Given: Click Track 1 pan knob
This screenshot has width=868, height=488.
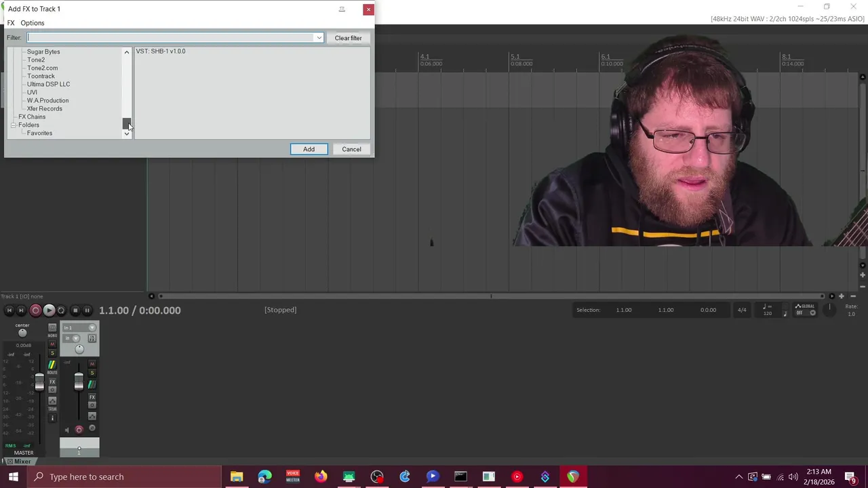Looking at the screenshot, I should click(x=79, y=349).
